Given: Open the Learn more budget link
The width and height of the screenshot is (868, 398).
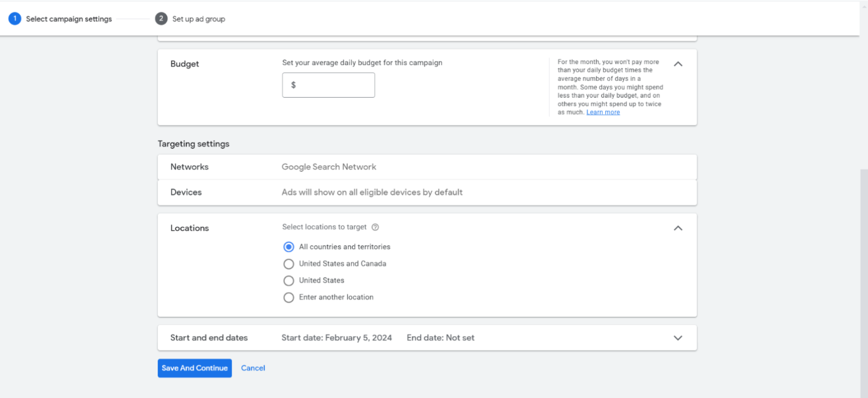Looking at the screenshot, I should tap(603, 113).
